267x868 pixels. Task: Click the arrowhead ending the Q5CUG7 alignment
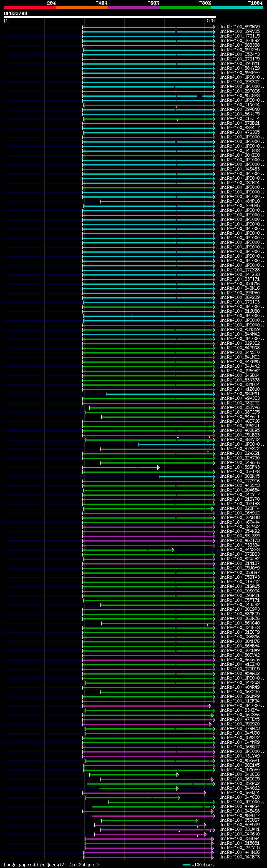[x=197, y=820]
